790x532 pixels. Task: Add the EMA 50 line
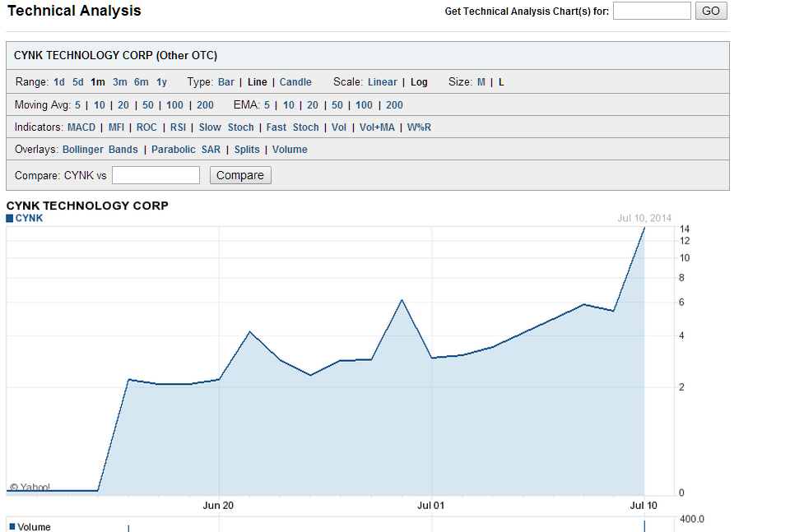click(x=337, y=105)
